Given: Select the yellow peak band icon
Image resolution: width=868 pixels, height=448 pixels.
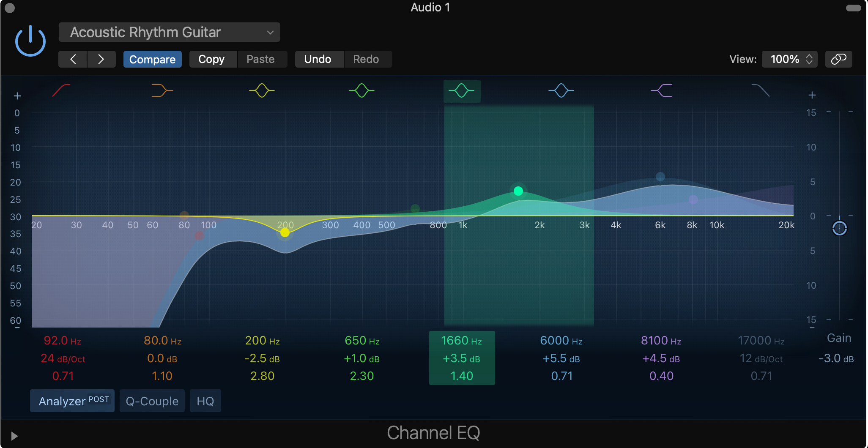Looking at the screenshot, I should tap(261, 90).
